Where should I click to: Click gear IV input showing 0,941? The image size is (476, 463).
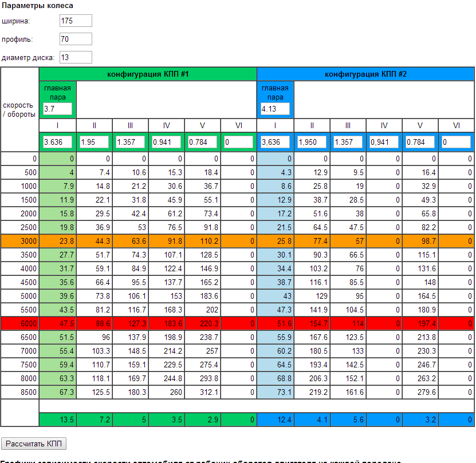tap(384, 142)
